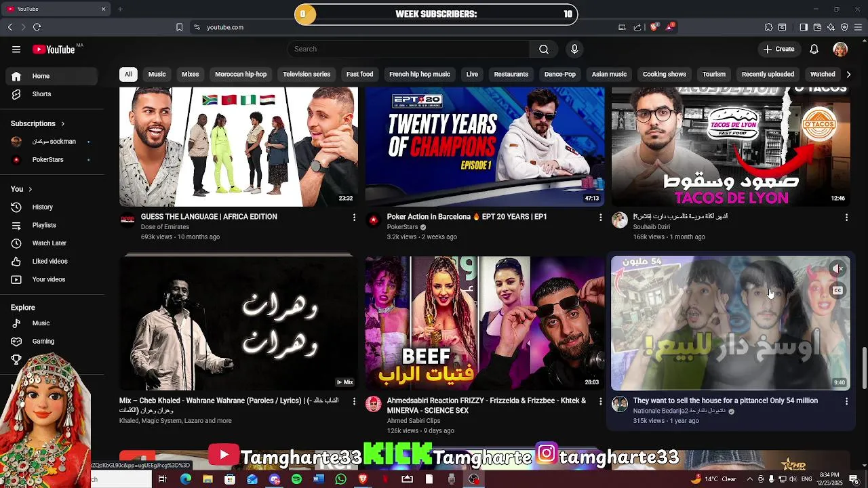Start voice search with the microphone icon
This screenshot has height=488, width=868.
(x=574, y=49)
